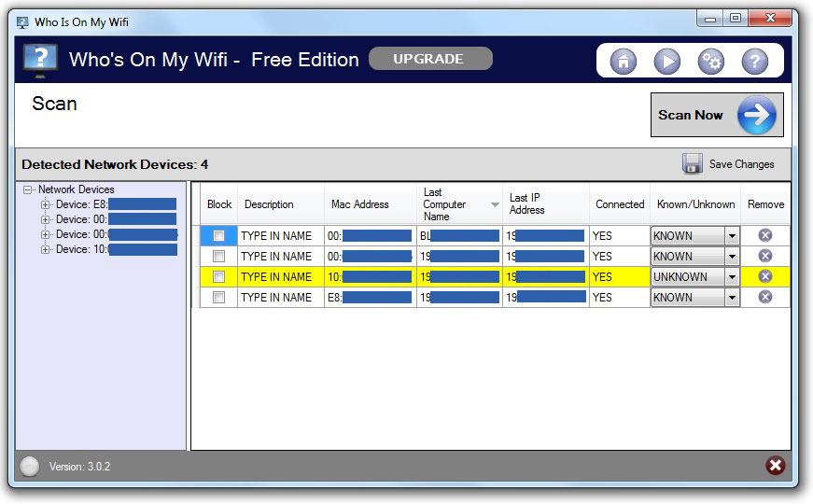Image resolution: width=813 pixels, height=504 pixels.
Task: Open the Settings gears icon
Action: point(711,62)
